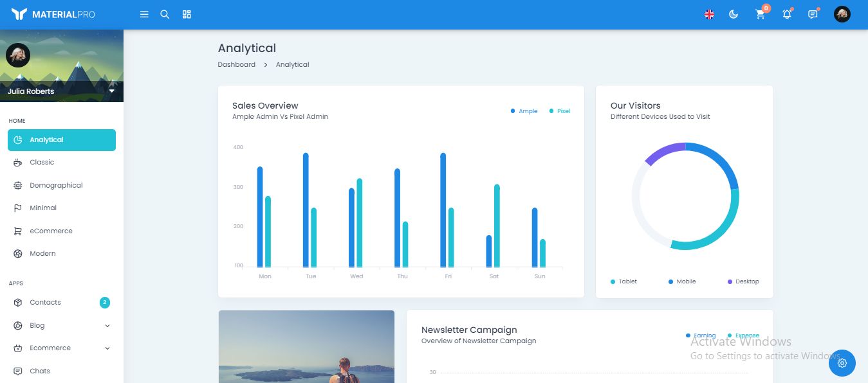Open the messages chat icon
The height and width of the screenshot is (383, 868).
813,14
